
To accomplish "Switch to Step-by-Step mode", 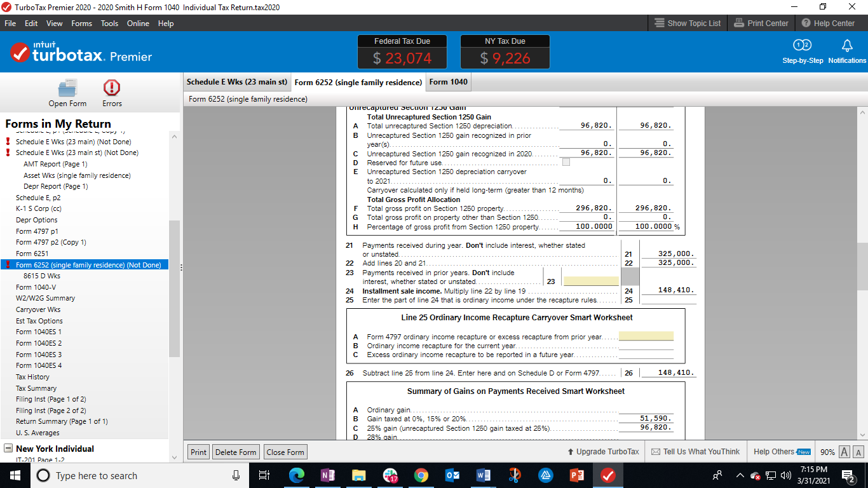I will tap(803, 51).
